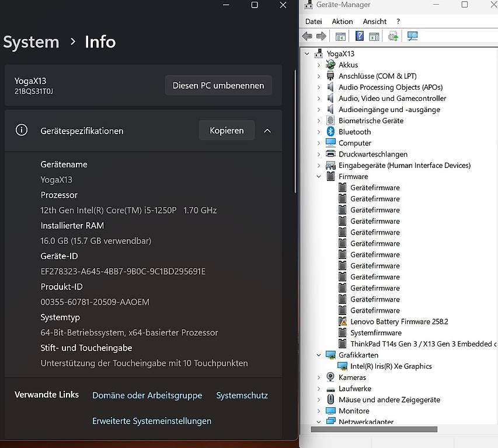Open the Systemschutz link
This screenshot has width=498, height=448.
pyautogui.click(x=242, y=395)
